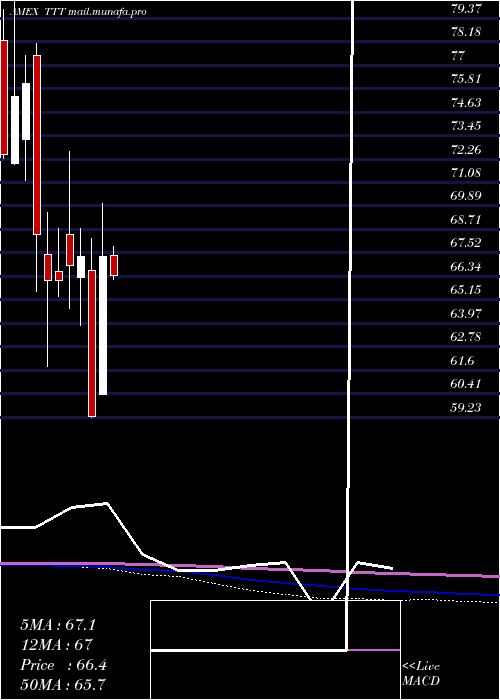
Task: Click the 75.81 price axis label
Action: click(466, 79)
